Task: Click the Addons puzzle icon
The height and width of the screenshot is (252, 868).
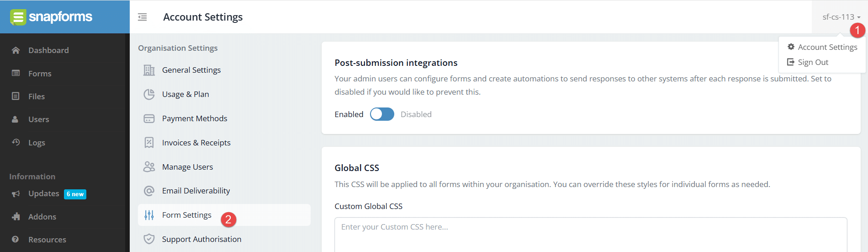Action: click(x=16, y=216)
